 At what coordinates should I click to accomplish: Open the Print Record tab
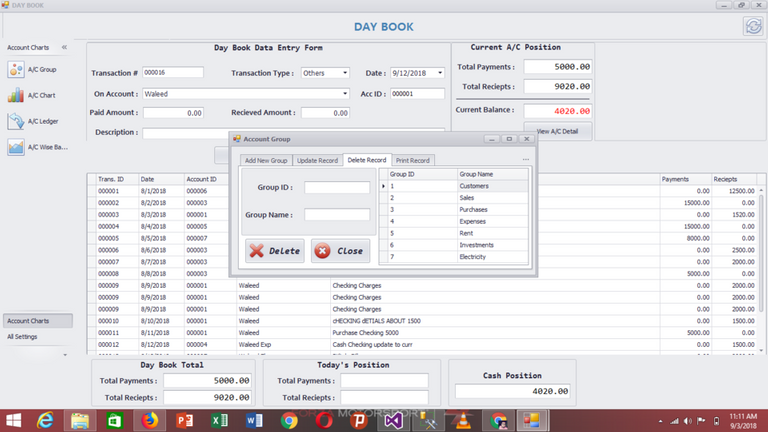412,160
